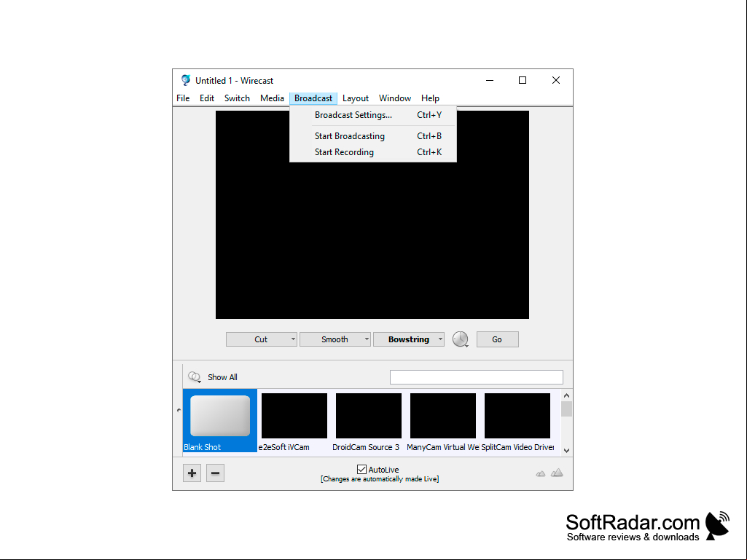Add a new shot with plus button
Image resolution: width=747 pixels, height=560 pixels.
click(x=192, y=473)
